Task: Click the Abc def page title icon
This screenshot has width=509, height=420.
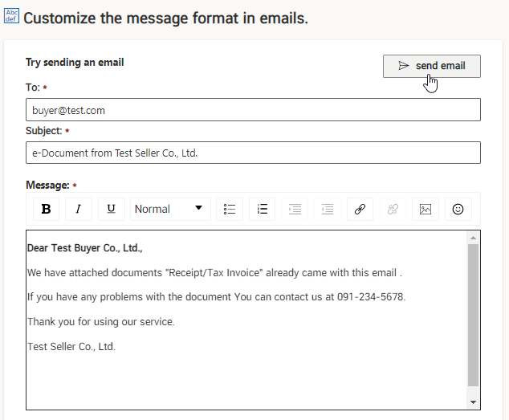Action: (x=12, y=16)
